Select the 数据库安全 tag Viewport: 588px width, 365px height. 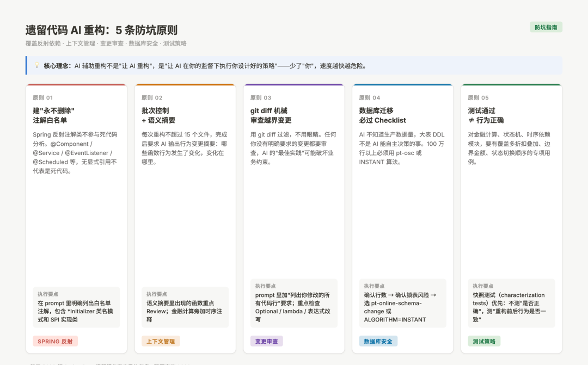click(378, 341)
